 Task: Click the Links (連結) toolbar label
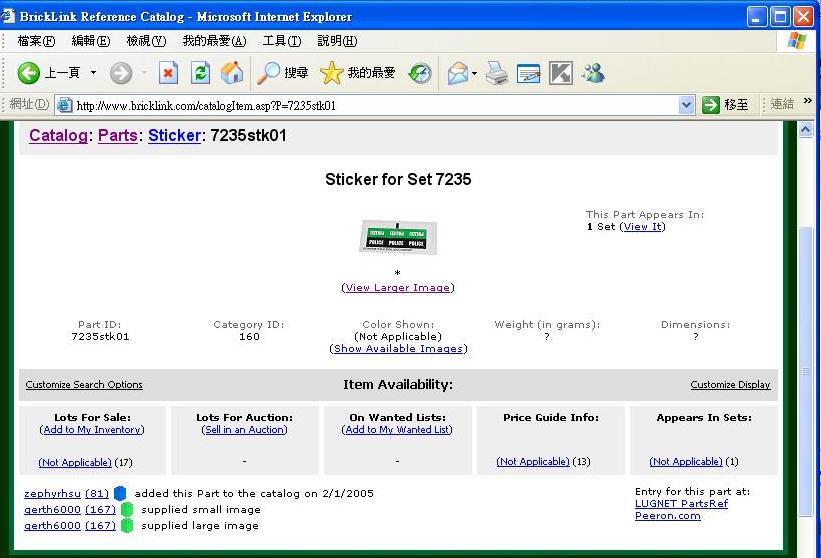782,104
